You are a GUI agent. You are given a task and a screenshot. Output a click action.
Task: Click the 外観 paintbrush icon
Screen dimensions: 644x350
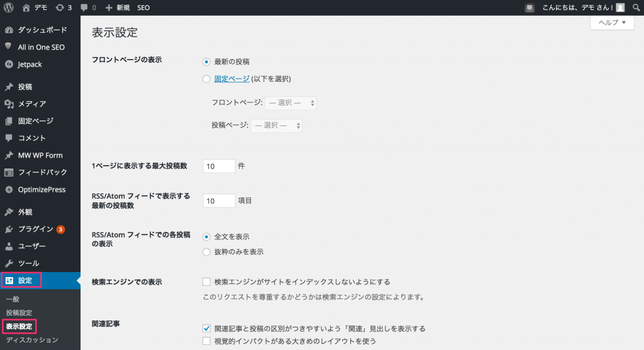click(x=9, y=212)
